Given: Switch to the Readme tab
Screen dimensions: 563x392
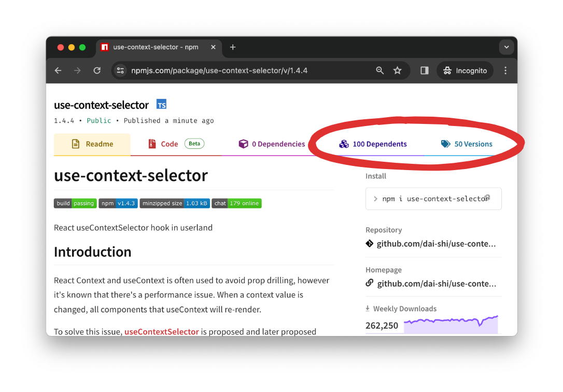Looking at the screenshot, I should (92, 144).
